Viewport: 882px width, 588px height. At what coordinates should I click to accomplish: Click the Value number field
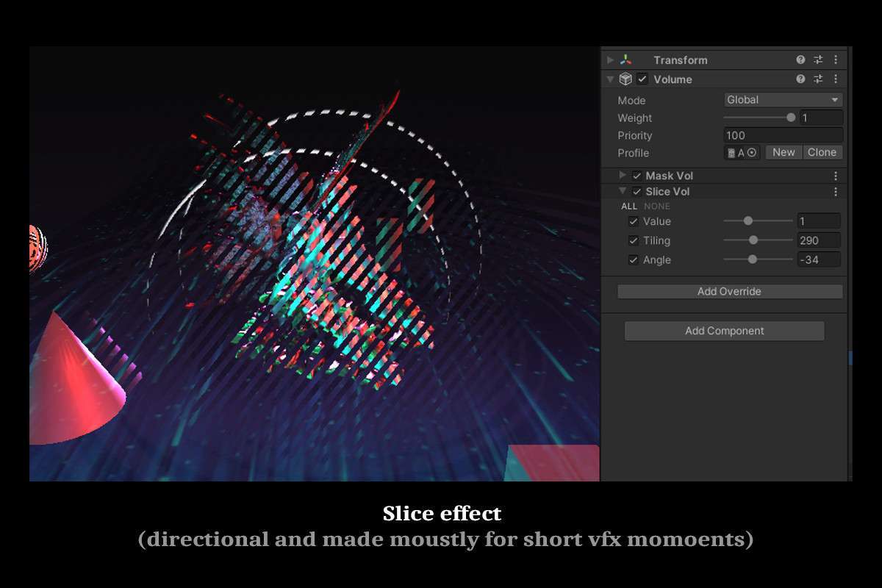pos(819,221)
